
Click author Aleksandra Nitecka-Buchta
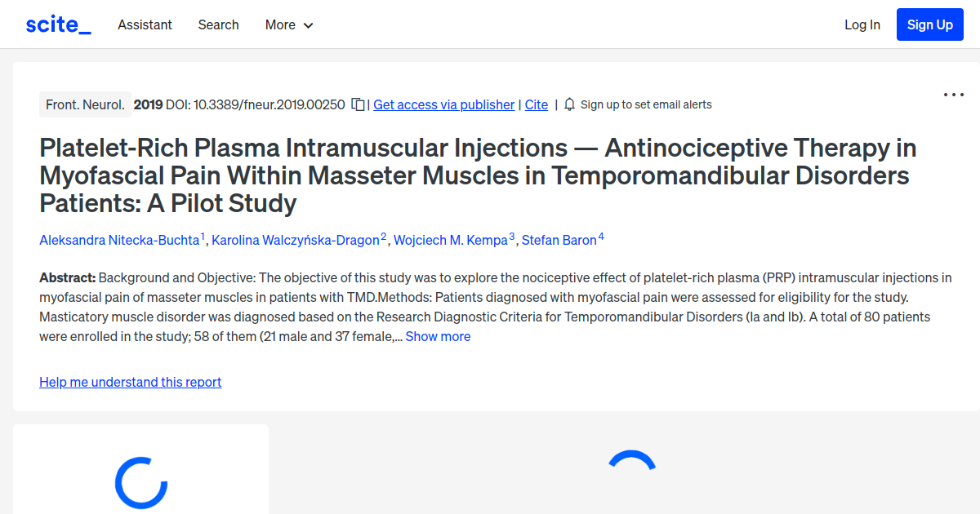point(118,240)
